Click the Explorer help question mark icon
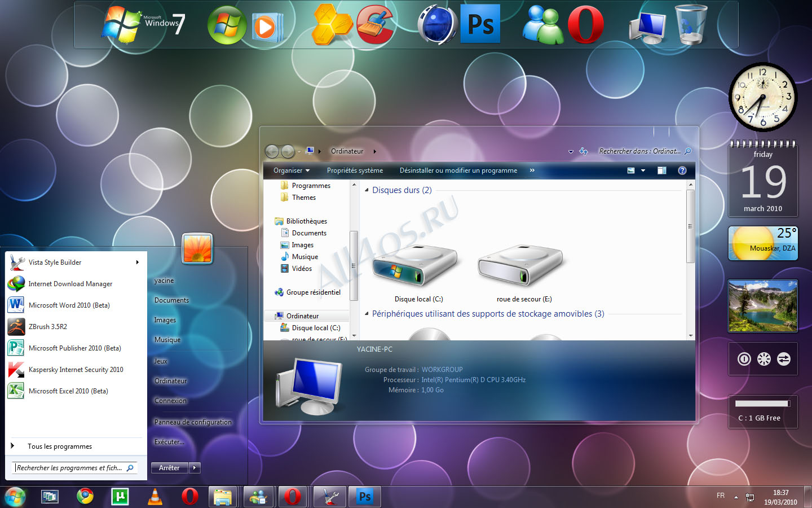This screenshot has height=508, width=812. (682, 170)
